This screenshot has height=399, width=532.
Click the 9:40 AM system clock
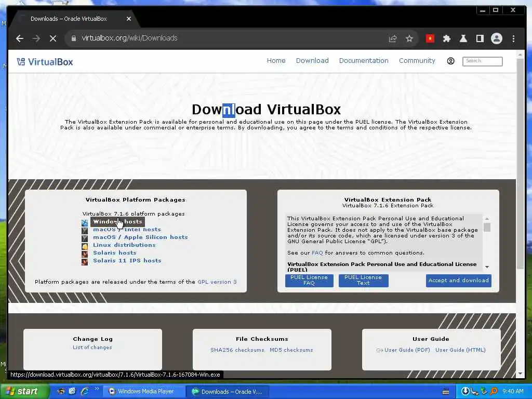click(513, 392)
